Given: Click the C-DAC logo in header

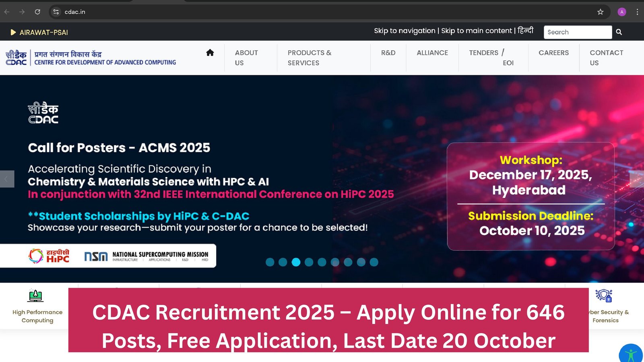Looking at the screenshot, I should pos(16,58).
